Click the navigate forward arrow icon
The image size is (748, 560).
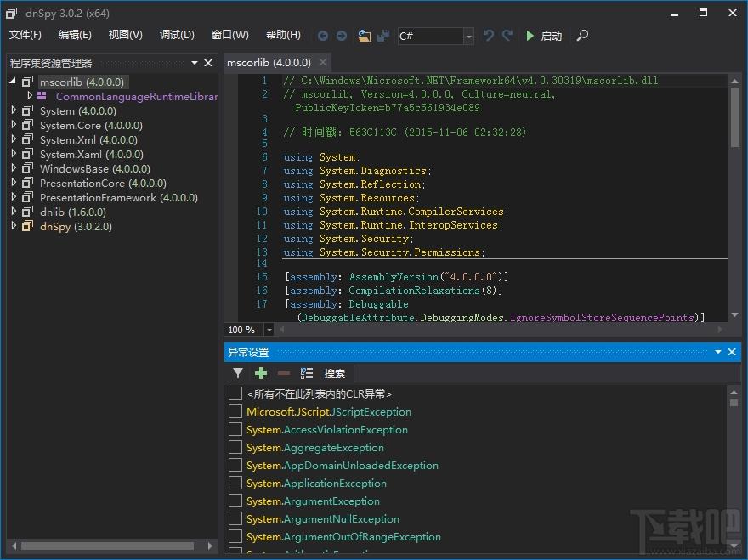(342, 36)
